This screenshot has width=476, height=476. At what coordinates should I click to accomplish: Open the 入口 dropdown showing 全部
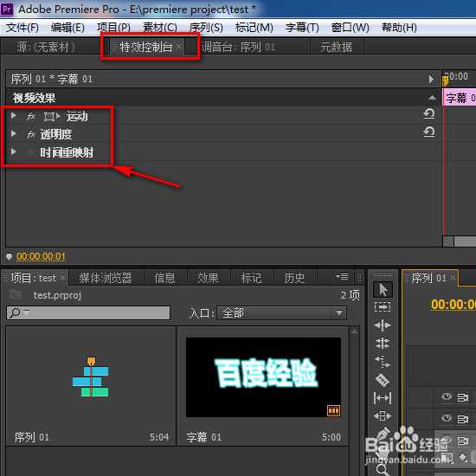click(281, 312)
